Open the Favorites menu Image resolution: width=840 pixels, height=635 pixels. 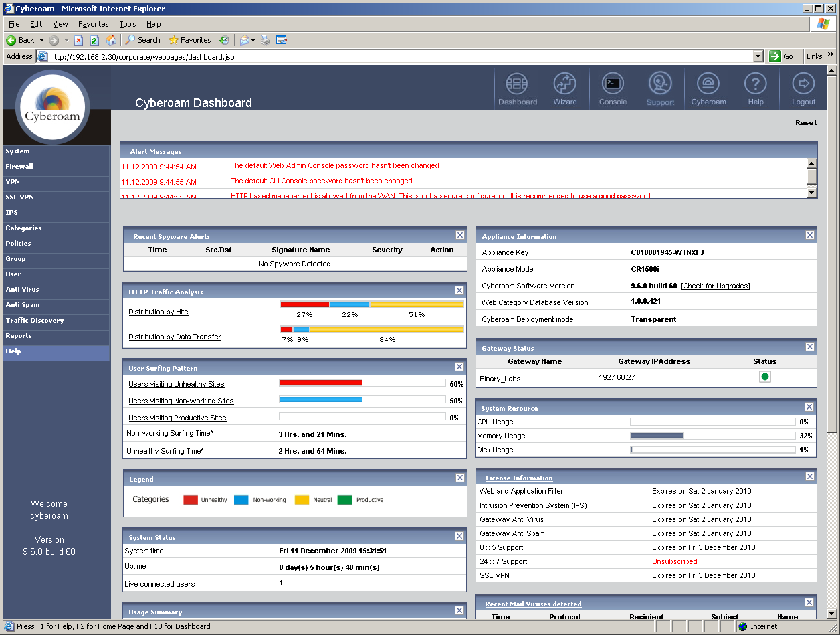(x=94, y=24)
